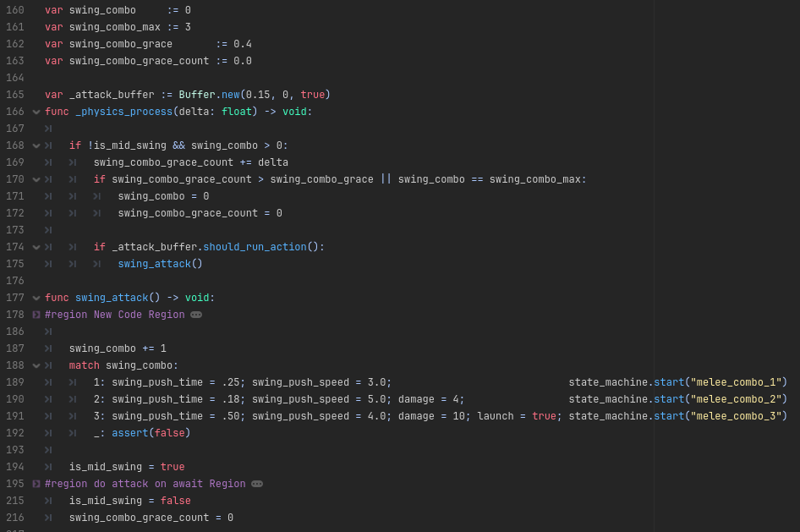Image resolution: width=800 pixels, height=532 pixels.
Task: Click the launch variable on line 191
Action: pos(495,416)
